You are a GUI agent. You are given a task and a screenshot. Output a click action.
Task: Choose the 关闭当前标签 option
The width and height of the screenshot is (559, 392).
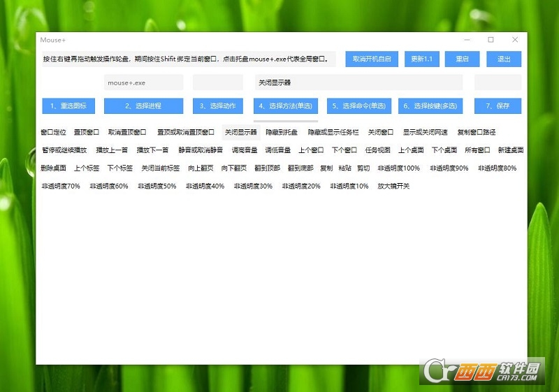(161, 168)
